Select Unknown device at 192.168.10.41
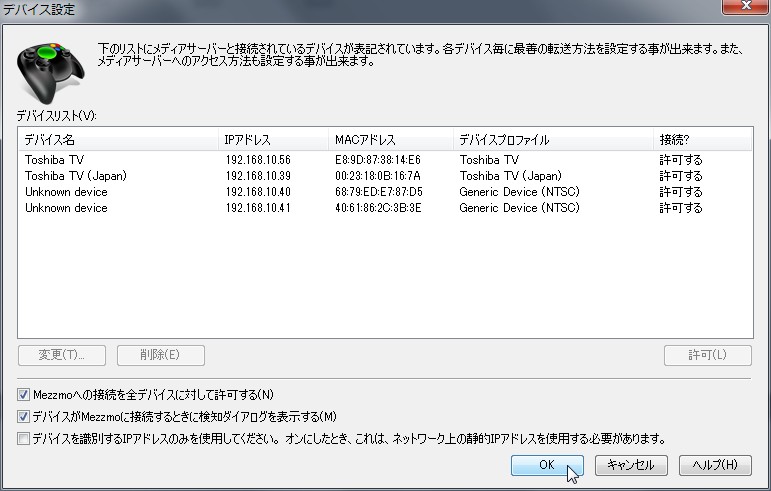 (x=66, y=208)
